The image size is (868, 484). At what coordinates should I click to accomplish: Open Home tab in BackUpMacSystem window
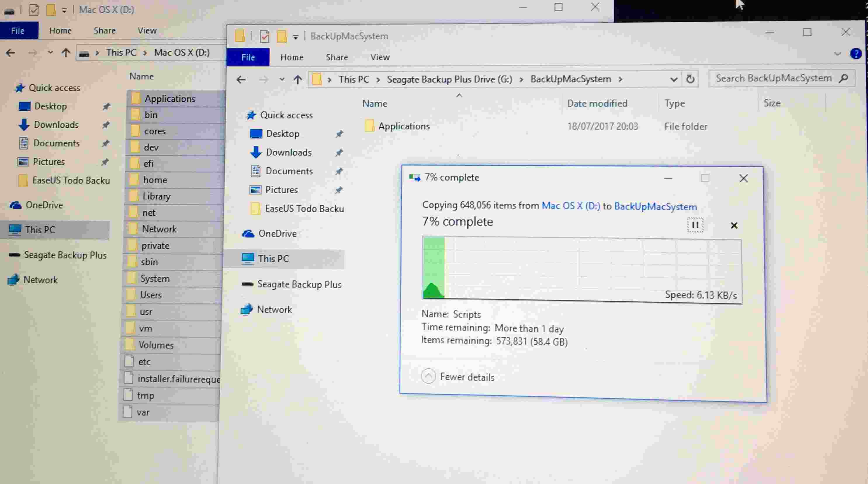coord(292,57)
